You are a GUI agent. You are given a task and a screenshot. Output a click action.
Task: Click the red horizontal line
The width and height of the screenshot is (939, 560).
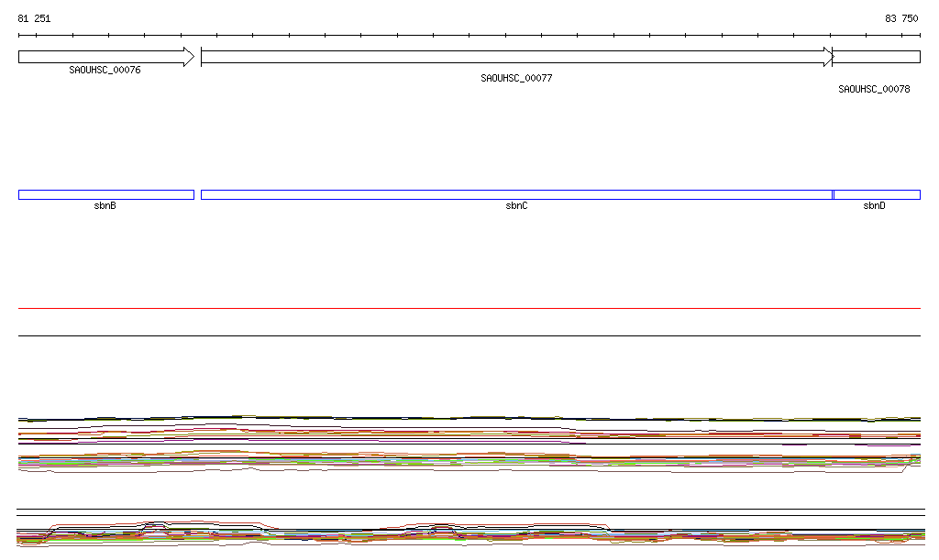[x=469, y=309]
